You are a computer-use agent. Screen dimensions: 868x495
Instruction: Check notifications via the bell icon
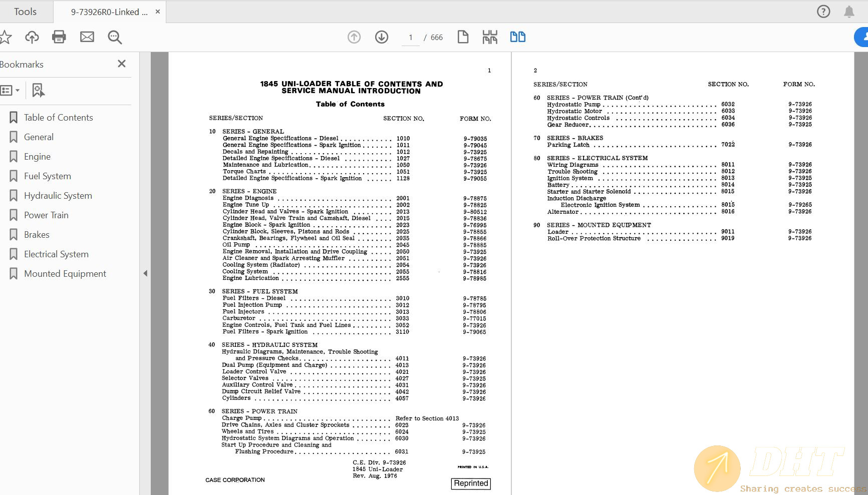[x=850, y=11]
